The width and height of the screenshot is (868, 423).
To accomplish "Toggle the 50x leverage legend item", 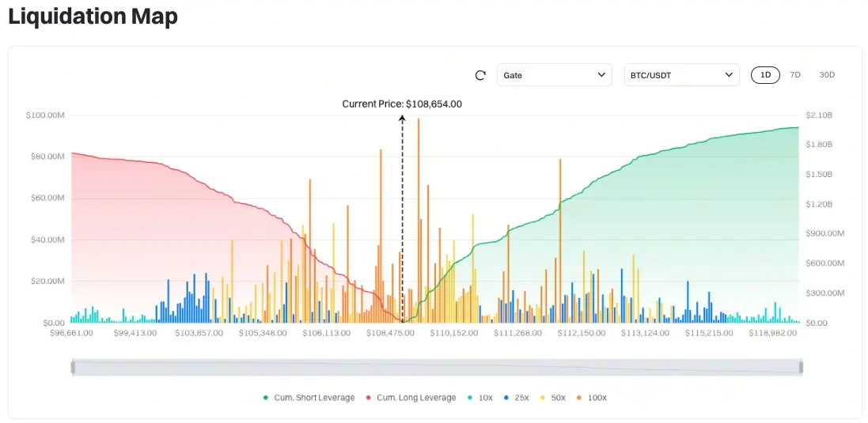I will (x=552, y=398).
